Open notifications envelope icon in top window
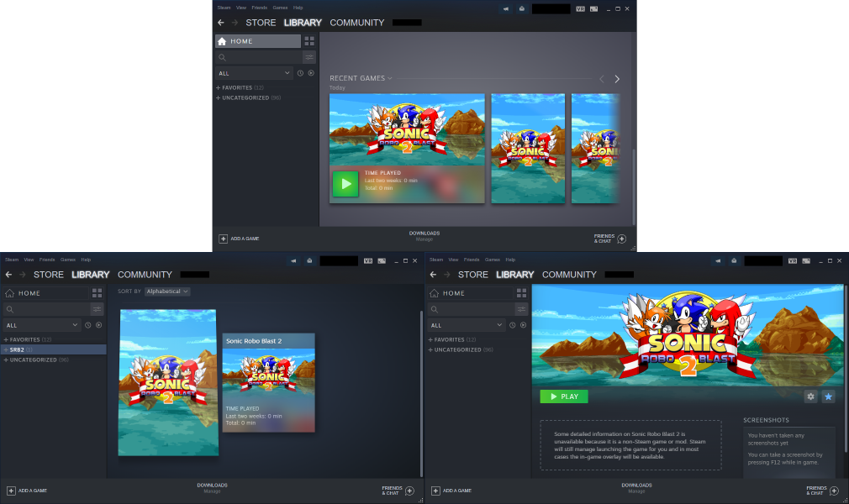The image size is (849, 504). coord(521,8)
